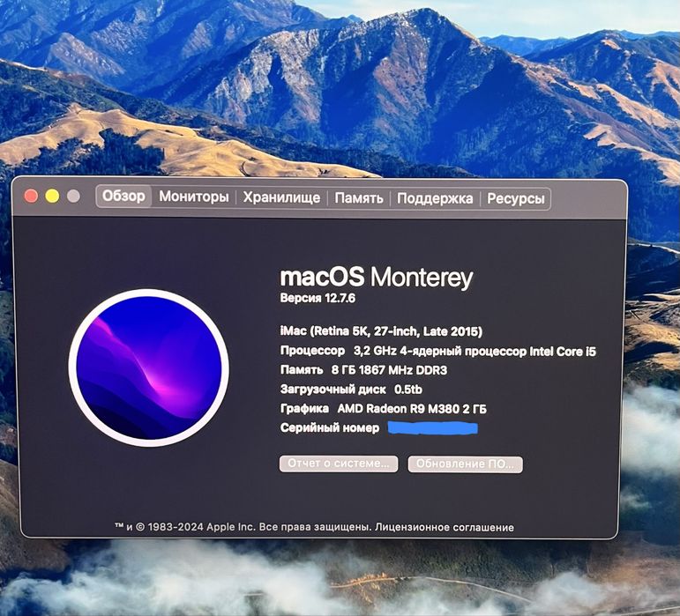Click the AMD Radeon R9 M380 2 ГБ value
This screenshot has width=680, height=616.
[x=412, y=409]
